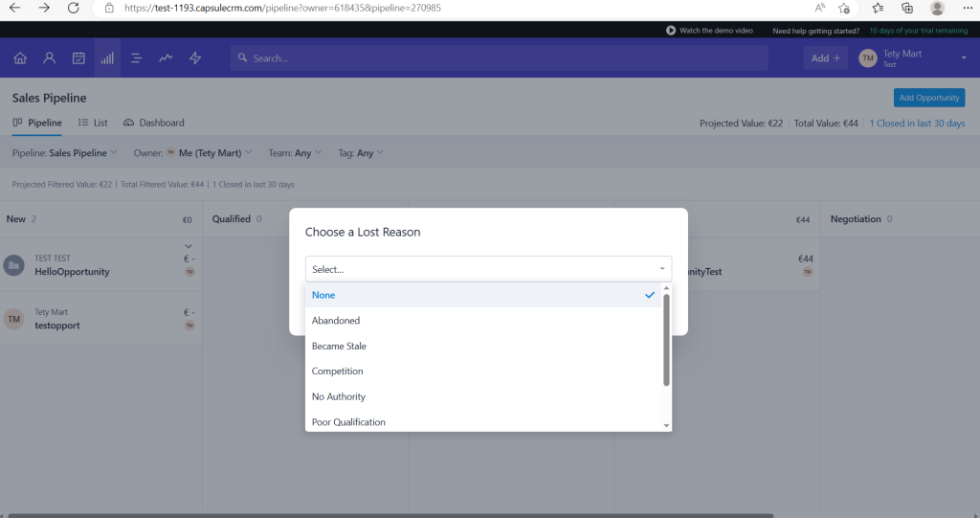This screenshot has height=518, width=980.
Task: Click Watch the demo video link
Action: (x=716, y=30)
